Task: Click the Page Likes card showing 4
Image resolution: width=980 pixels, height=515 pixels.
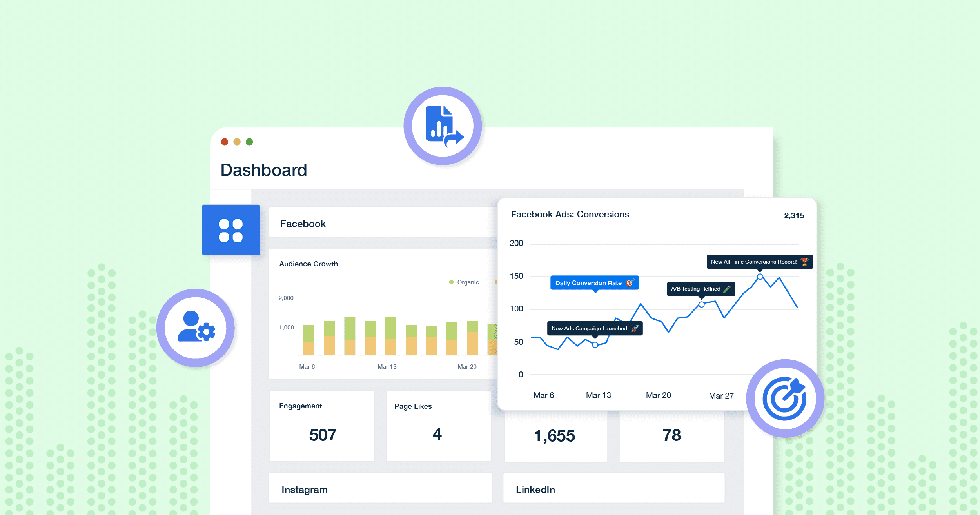Action: coord(438,426)
